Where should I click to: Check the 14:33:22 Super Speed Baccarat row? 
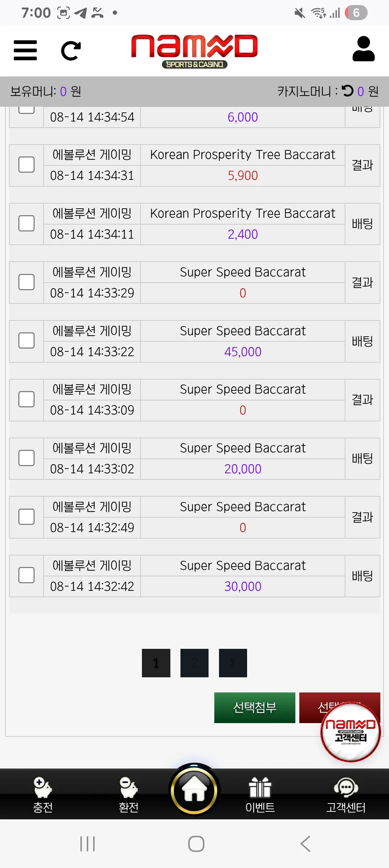(26, 341)
